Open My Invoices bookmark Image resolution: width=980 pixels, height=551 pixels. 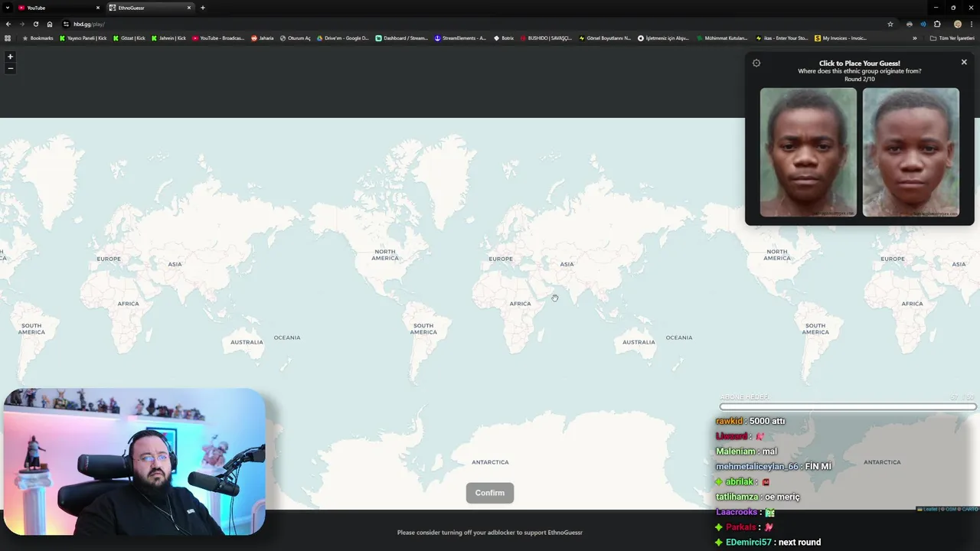pyautogui.click(x=841, y=37)
